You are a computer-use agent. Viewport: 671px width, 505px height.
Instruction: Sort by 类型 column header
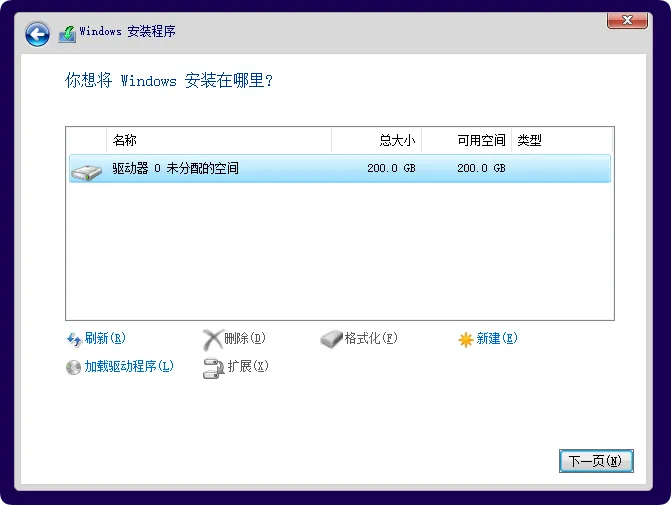pyautogui.click(x=562, y=140)
